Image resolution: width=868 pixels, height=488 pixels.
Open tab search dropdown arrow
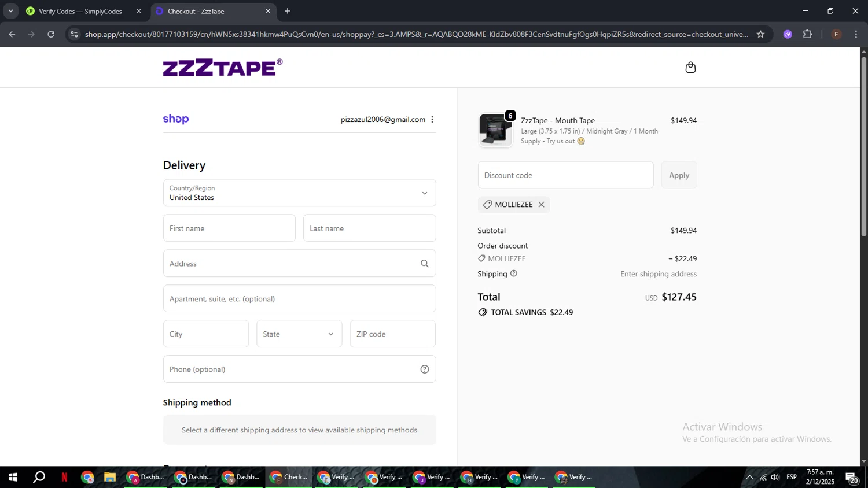click(10, 11)
